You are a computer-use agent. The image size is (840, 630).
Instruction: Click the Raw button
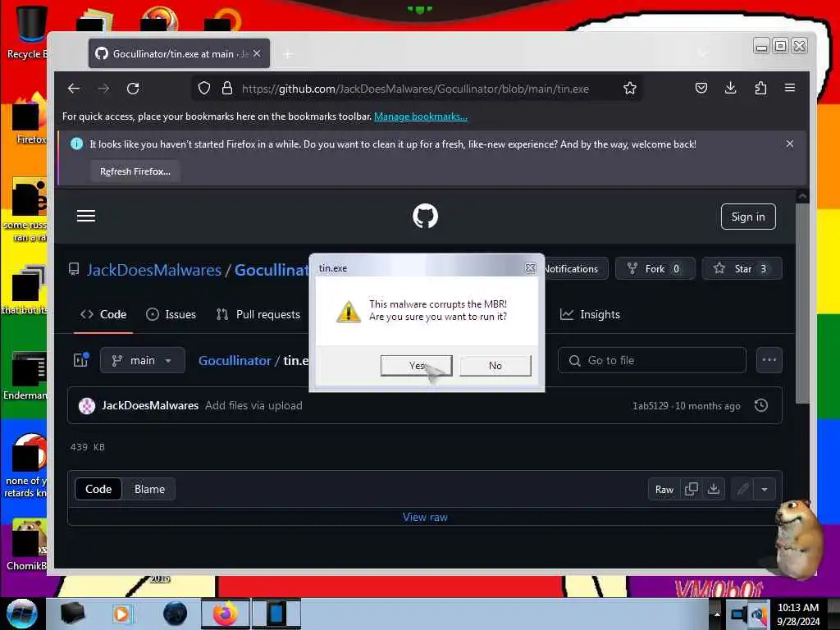pos(664,489)
